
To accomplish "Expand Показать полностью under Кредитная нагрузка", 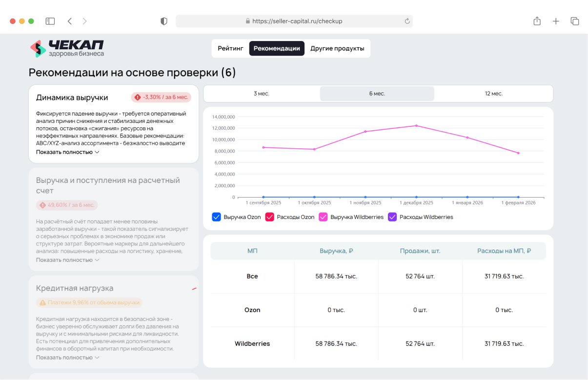I will tap(67, 358).
